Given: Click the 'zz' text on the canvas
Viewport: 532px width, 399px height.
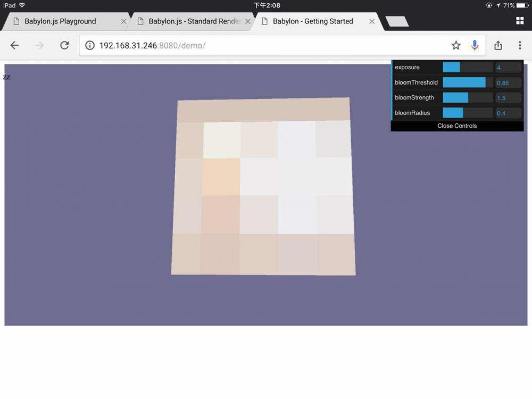Looking at the screenshot, I should 6,77.
